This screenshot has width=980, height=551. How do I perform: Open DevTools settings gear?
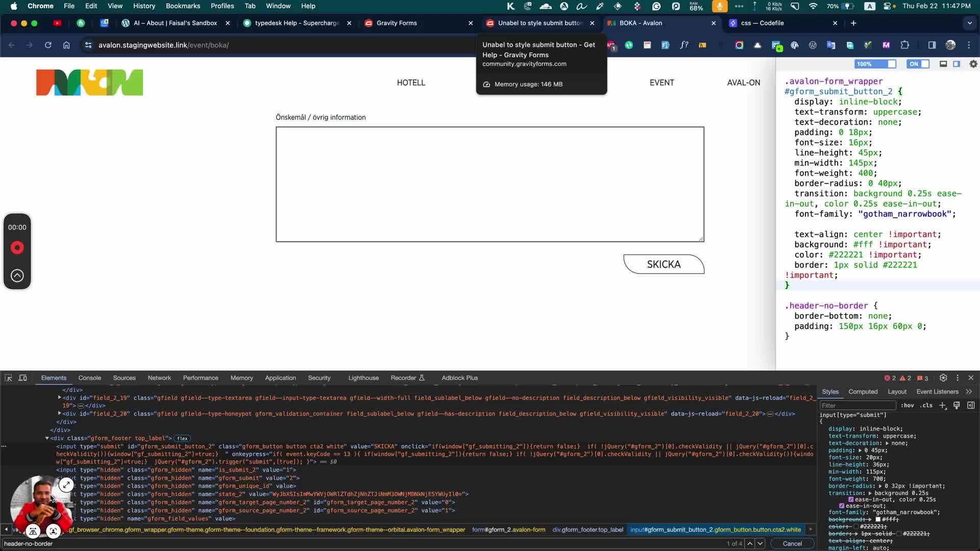(x=943, y=378)
